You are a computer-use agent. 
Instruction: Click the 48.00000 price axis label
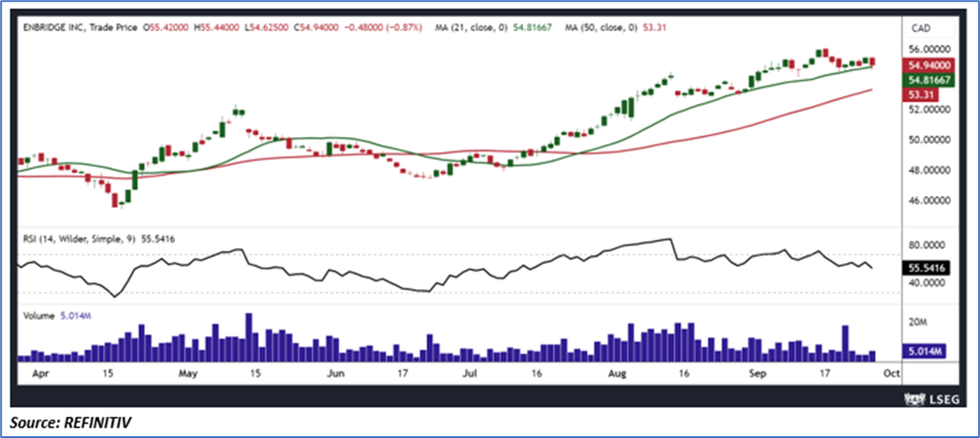click(x=929, y=170)
